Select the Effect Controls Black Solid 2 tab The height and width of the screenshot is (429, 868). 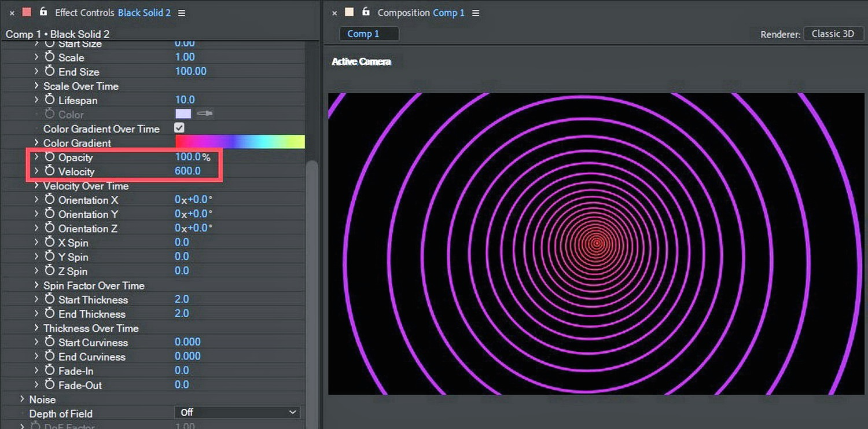click(113, 13)
